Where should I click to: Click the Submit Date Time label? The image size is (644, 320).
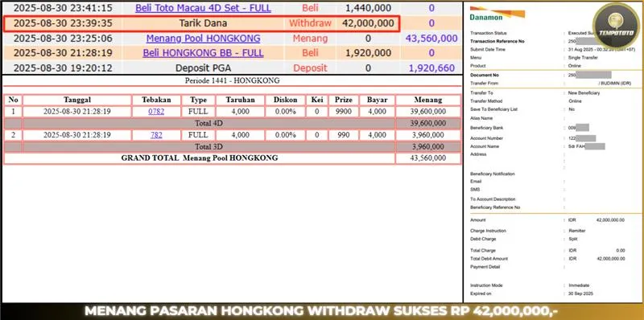[x=488, y=49]
